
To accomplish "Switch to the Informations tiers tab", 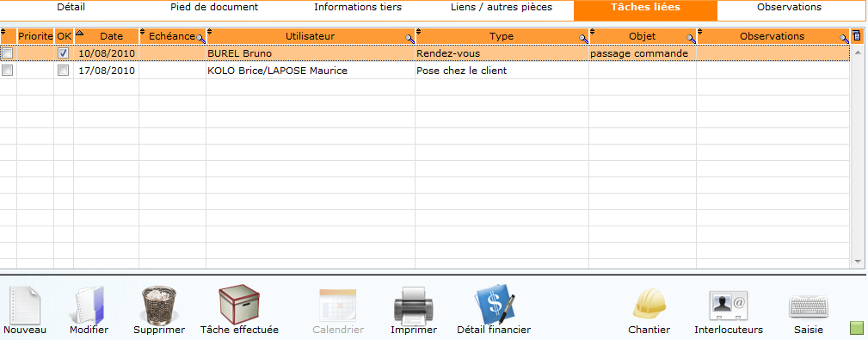I will tap(358, 8).
